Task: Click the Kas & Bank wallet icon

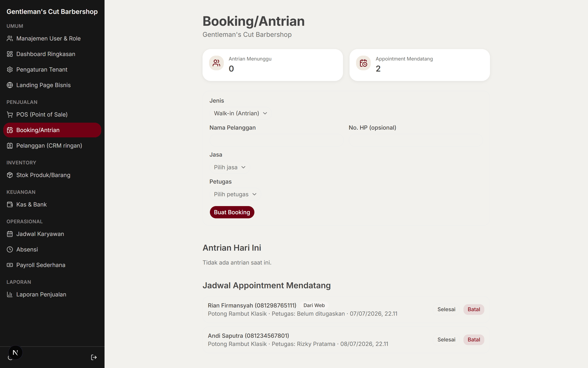Action: [x=10, y=205]
